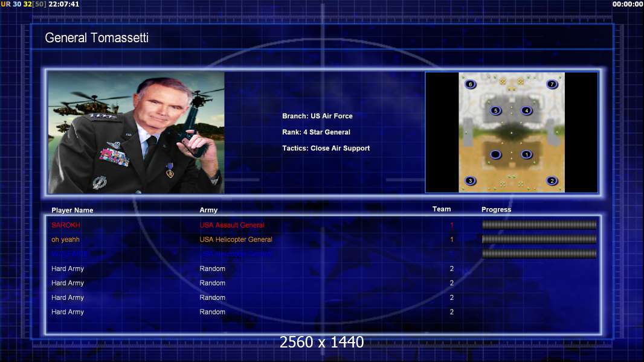
Task: Click the Progress column header
Action: pos(496,209)
